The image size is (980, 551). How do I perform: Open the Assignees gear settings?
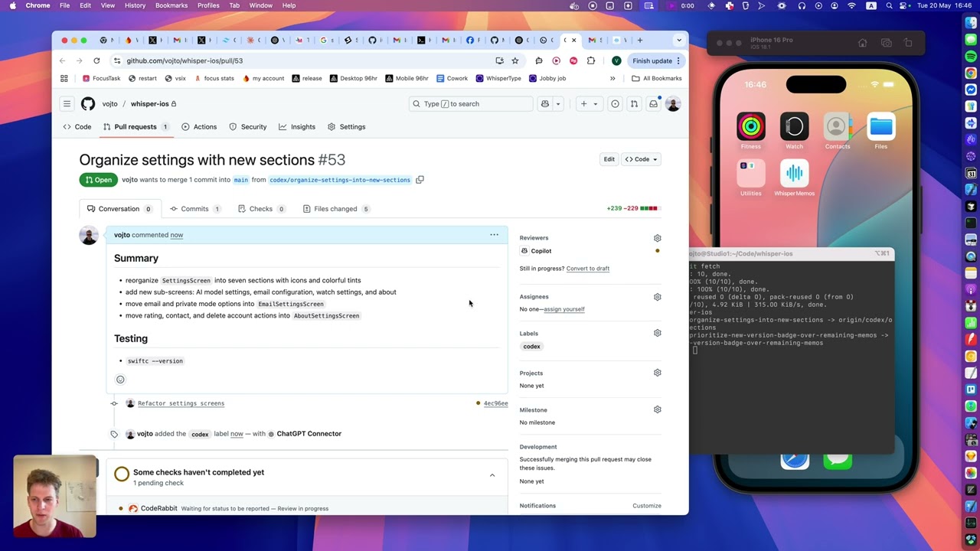(657, 297)
